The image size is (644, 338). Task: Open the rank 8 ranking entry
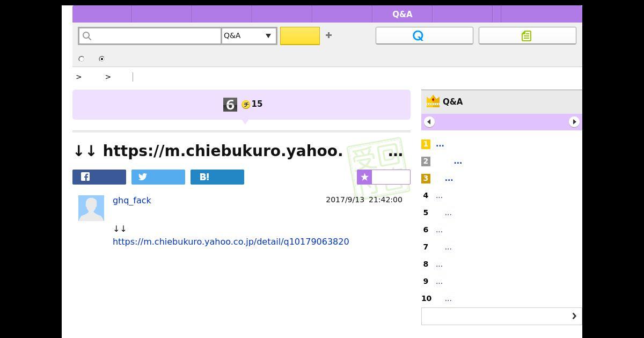coord(439,264)
